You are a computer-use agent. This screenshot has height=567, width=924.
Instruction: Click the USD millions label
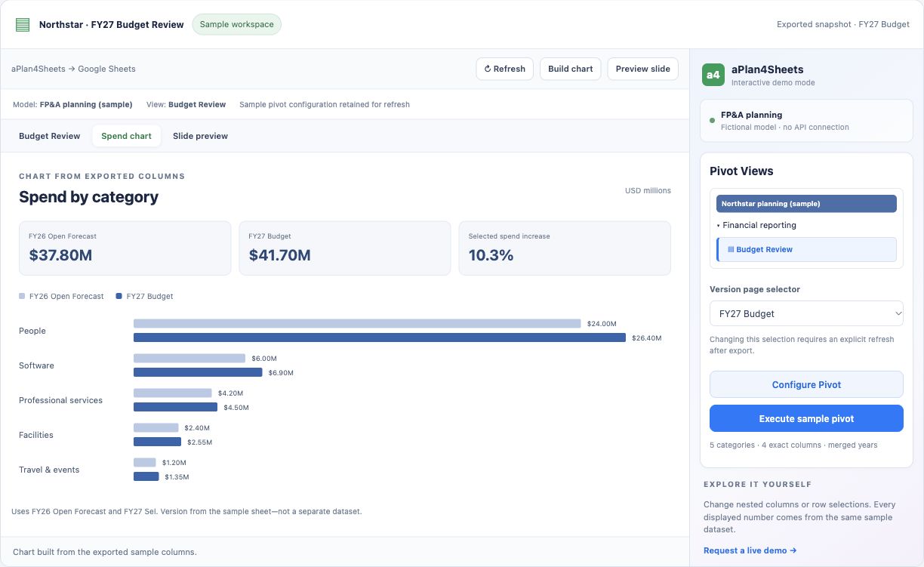pos(648,190)
